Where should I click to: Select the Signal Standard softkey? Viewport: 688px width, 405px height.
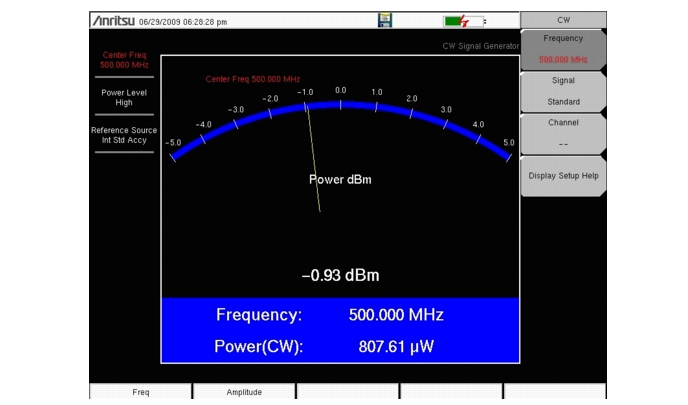pyautogui.click(x=563, y=91)
